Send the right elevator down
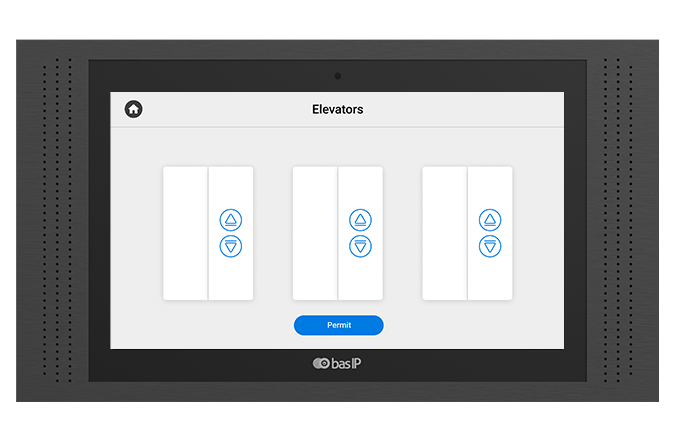Image resolution: width=676 pixels, height=442 pixels. pyautogui.click(x=490, y=246)
